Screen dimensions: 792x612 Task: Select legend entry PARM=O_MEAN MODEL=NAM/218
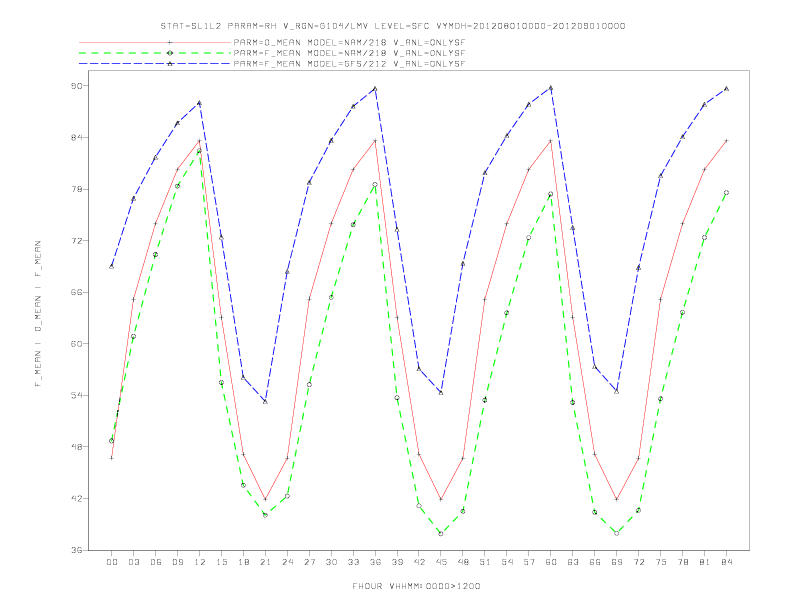(350, 42)
